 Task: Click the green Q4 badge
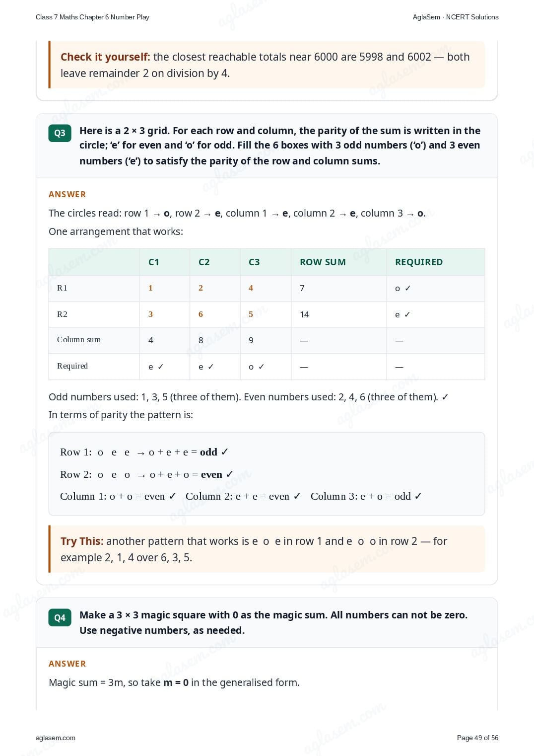(x=60, y=617)
